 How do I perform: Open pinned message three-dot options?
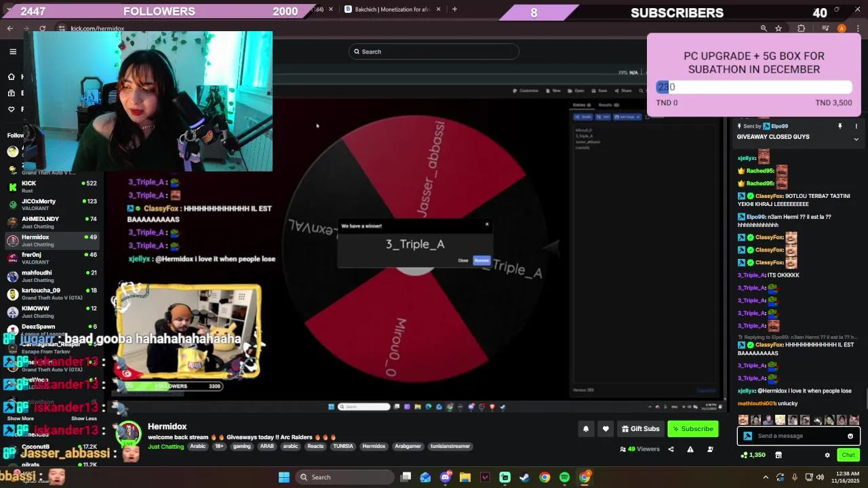pyautogui.click(x=856, y=126)
